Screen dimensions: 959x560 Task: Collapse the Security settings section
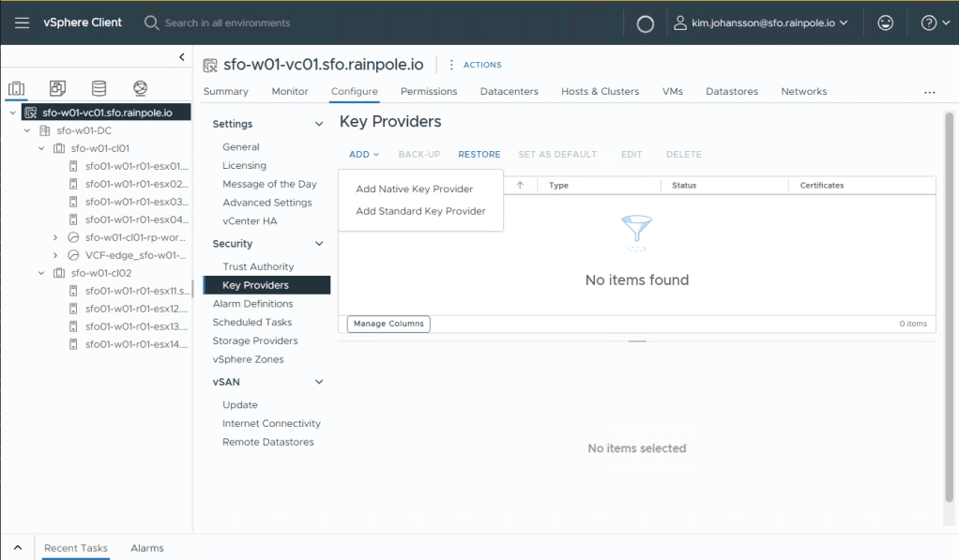click(x=319, y=244)
